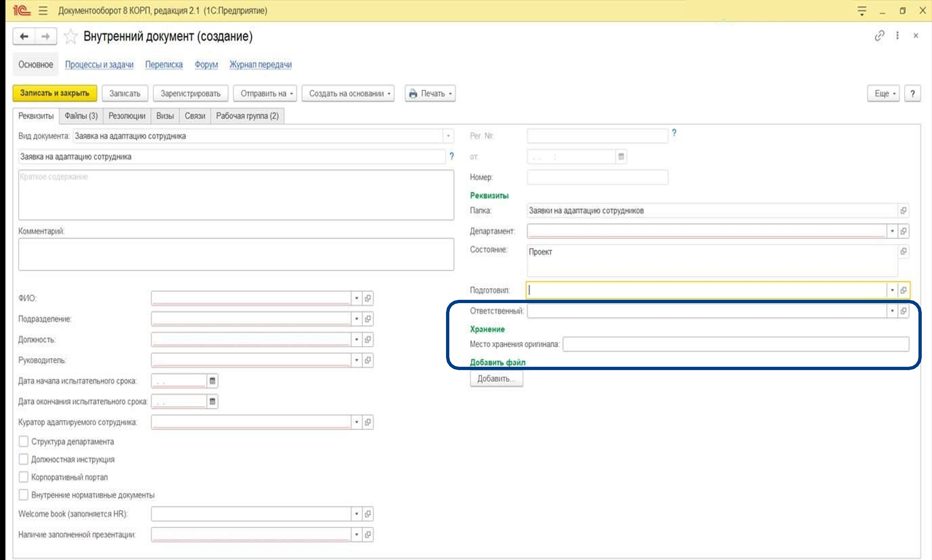Click into the Комментарий text area
The width and height of the screenshot is (932, 560).
click(236, 254)
